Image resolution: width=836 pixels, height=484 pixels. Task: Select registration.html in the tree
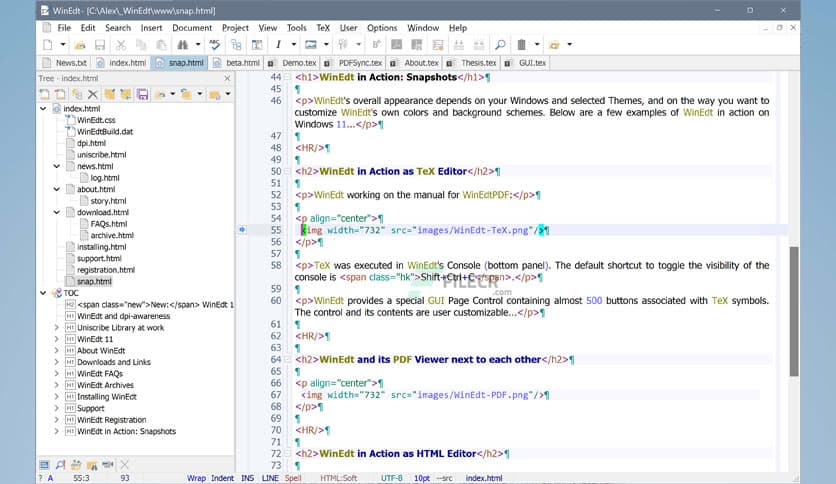[x=105, y=270]
